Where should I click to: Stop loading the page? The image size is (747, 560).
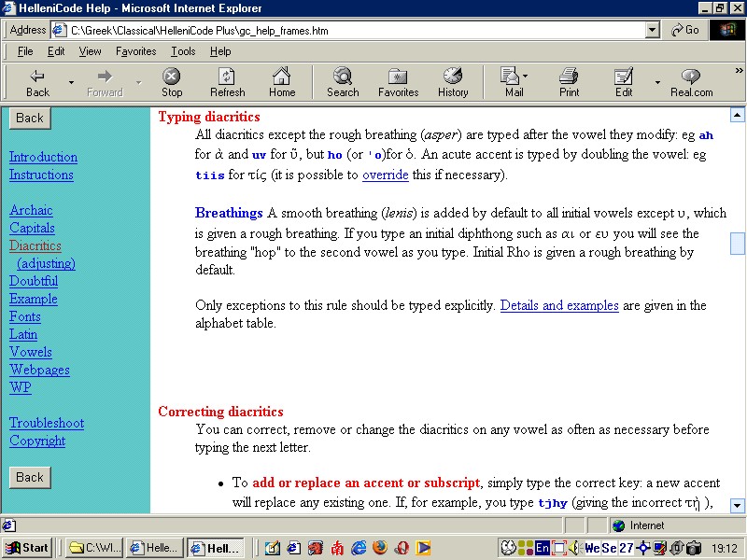tap(171, 81)
